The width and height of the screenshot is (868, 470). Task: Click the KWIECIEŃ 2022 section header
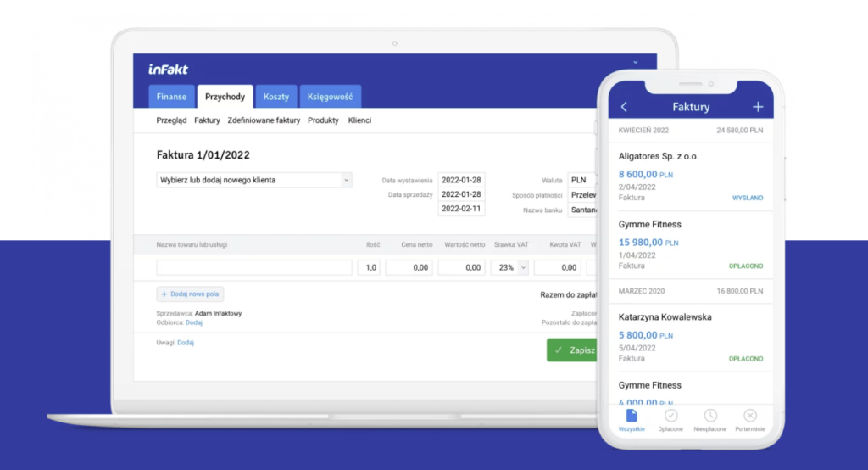690,131
